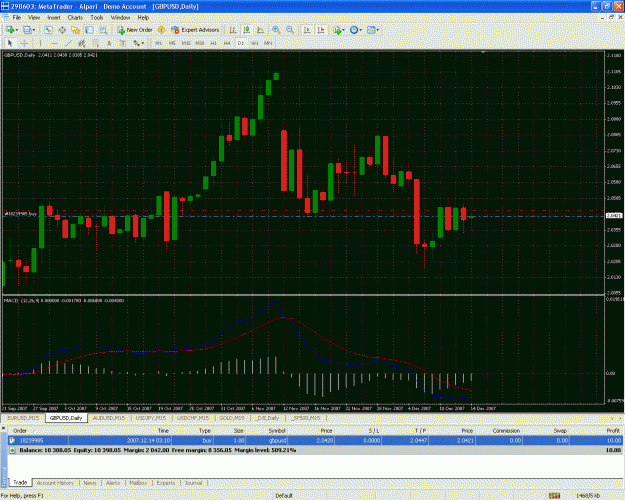Expand the Templates dropdown arrow
Image resolution: width=625 pixels, height=500 pixels.
click(x=378, y=30)
